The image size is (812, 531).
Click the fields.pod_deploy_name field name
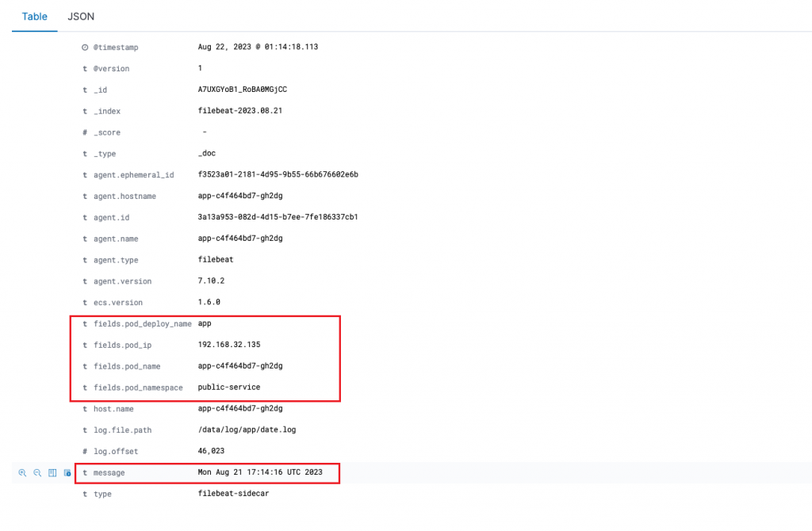point(143,323)
